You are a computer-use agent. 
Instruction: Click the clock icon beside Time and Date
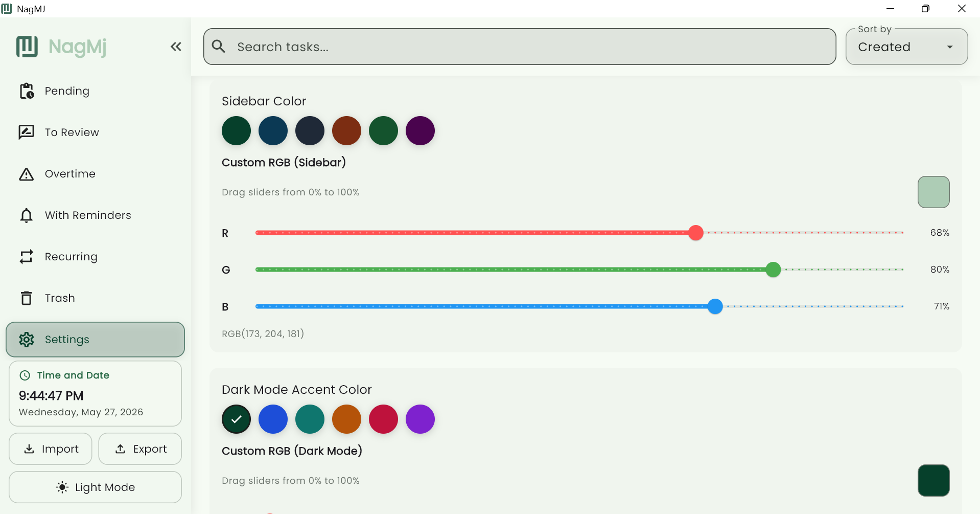click(25, 375)
